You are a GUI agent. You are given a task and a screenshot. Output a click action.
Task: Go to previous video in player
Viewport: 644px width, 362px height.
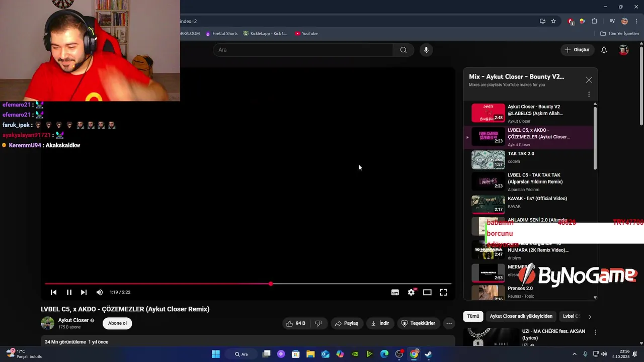[54, 292]
